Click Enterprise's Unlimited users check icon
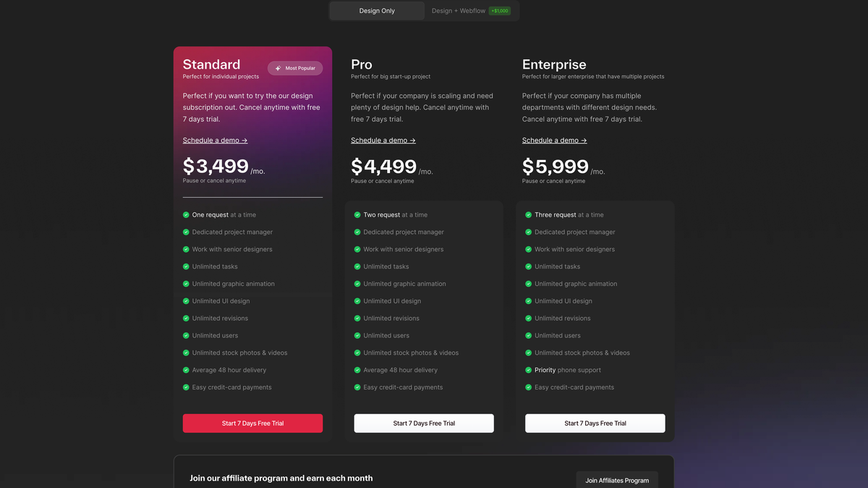The image size is (868, 488). [x=529, y=336]
